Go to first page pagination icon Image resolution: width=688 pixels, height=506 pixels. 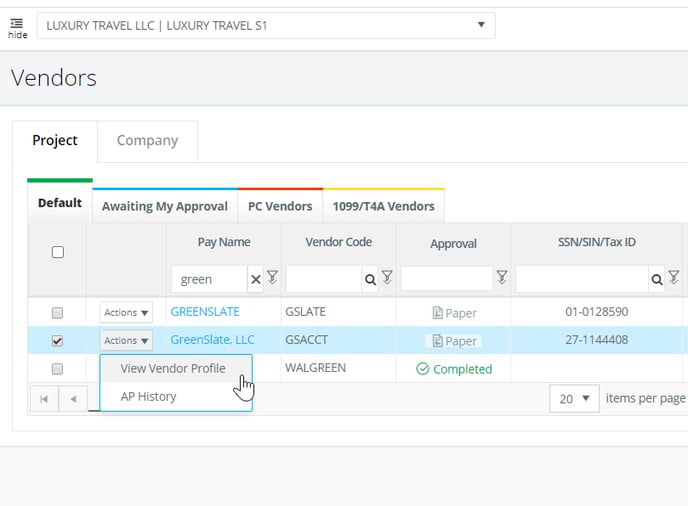[44, 399]
